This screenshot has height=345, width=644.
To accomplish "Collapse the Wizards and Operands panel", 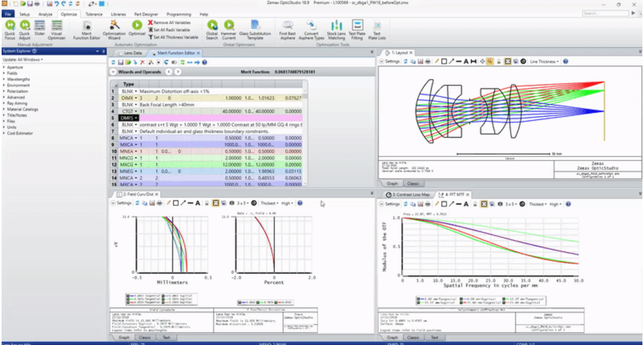I will pos(113,72).
